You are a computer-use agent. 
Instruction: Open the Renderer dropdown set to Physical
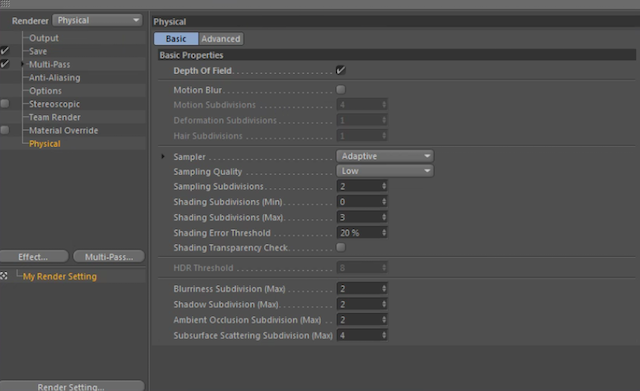[97, 20]
